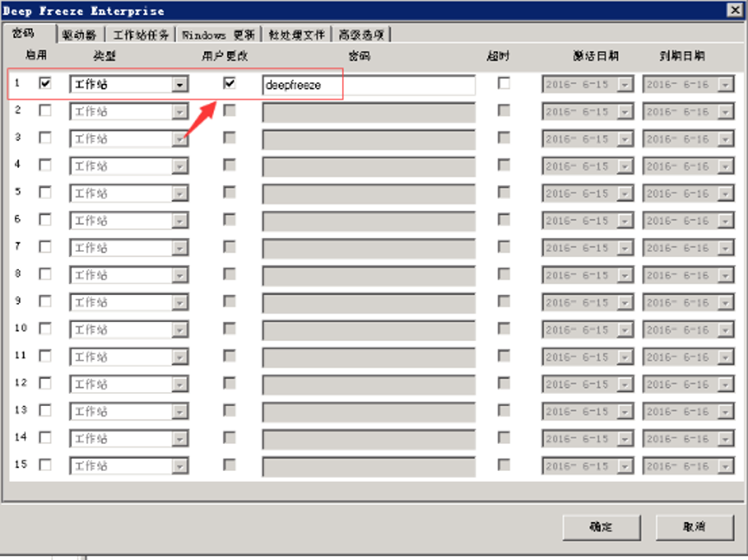Open the 类型 dropdown in row 1
The height and width of the screenshot is (560, 748).
coord(179,85)
